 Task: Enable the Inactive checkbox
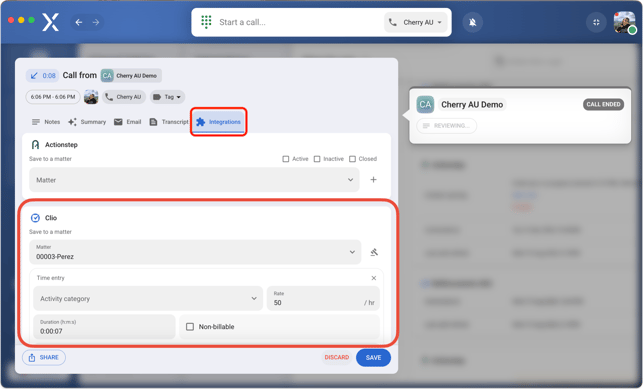click(x=317, y=159)
